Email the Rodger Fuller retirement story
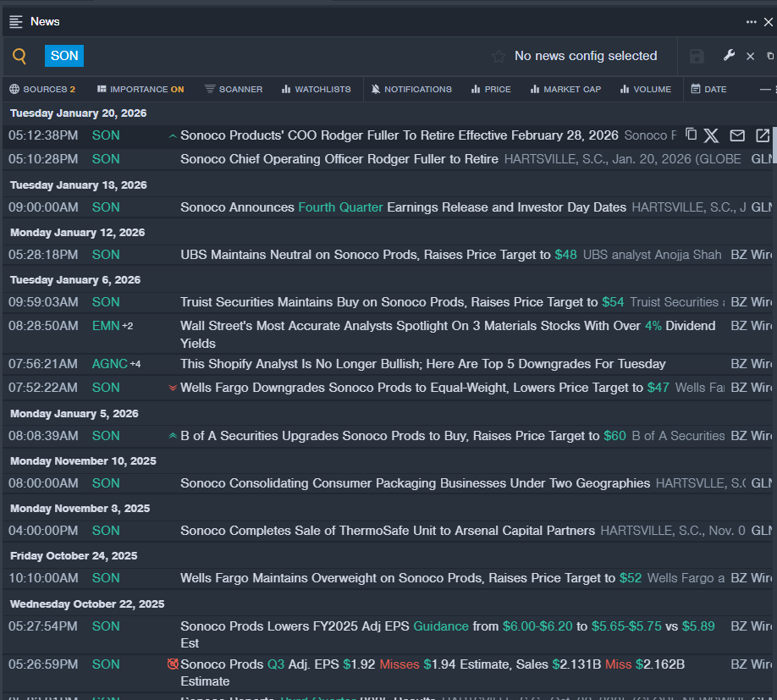The height and width of the screenshot is (700, 777). coord(737,135)
